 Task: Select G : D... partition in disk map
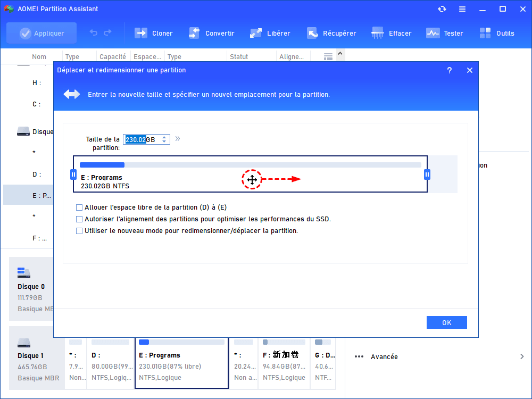(x=323, y=363)
